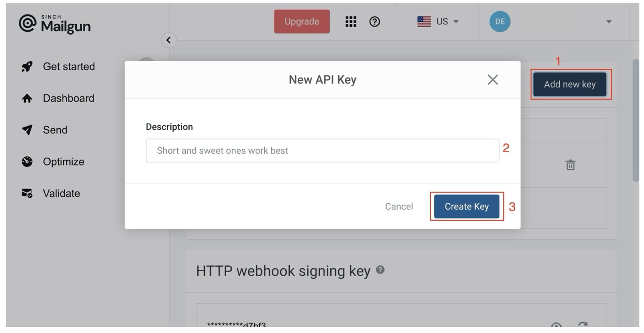Focus the Description input field
Viewport: 644px width, 333px height.
coord(322,150)
